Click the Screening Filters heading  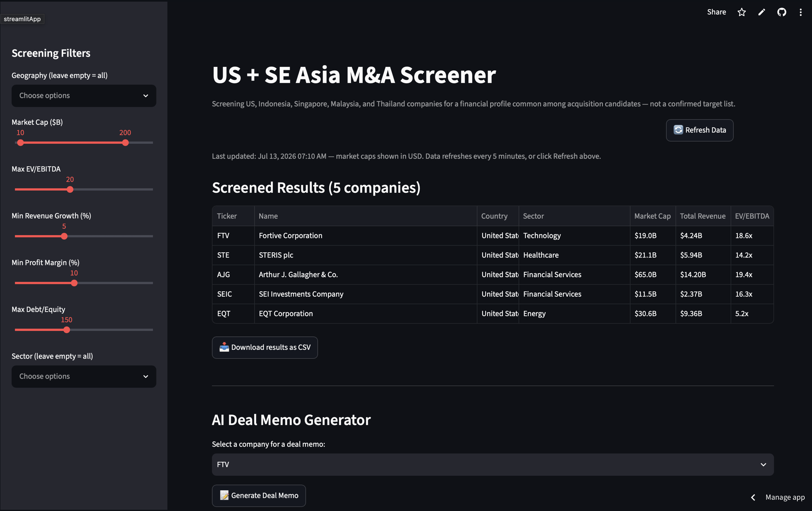point(51,53)
